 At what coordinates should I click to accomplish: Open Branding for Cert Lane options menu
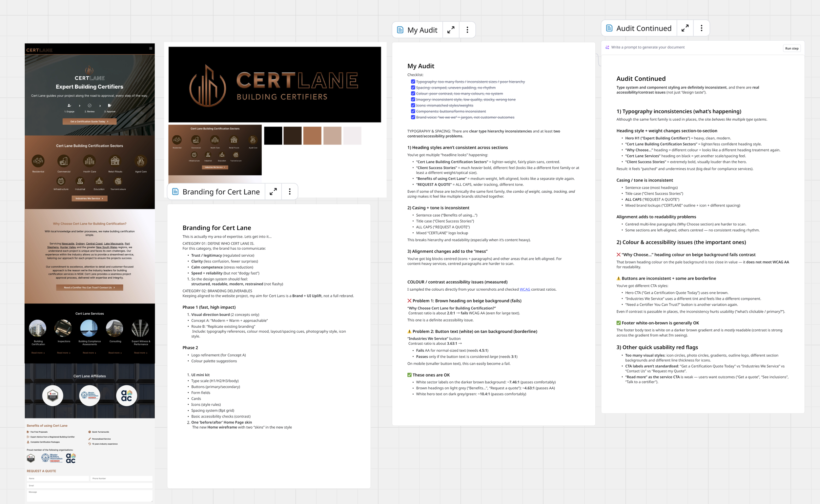pyautogui.click(x=290, y=191)
